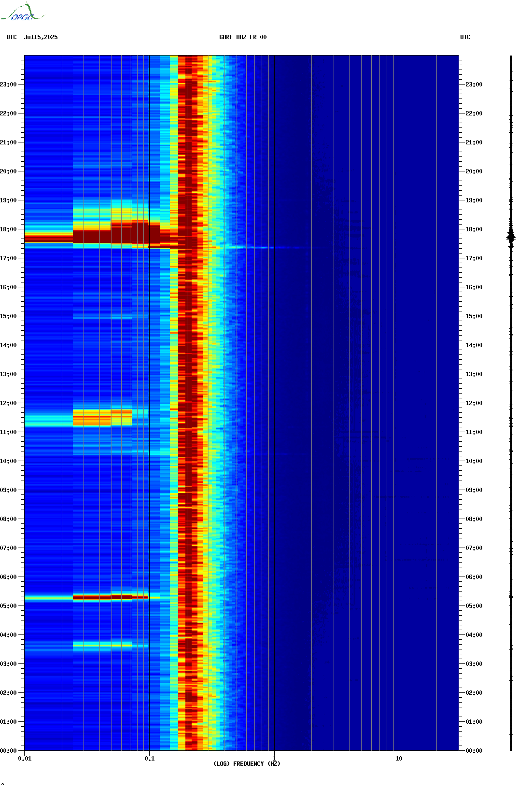
Task: Click the cyan low-frequency band between 03:00 and 04:00
Action: pos(102,645)
